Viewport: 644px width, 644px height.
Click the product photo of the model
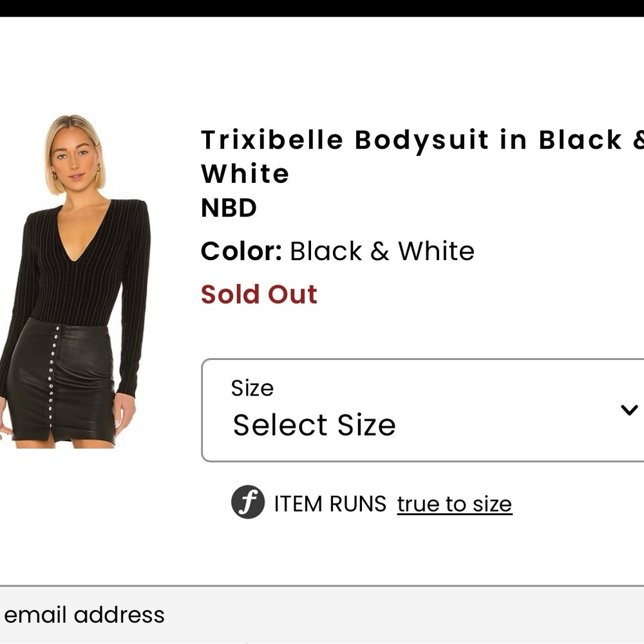click(x=77, y=277)
